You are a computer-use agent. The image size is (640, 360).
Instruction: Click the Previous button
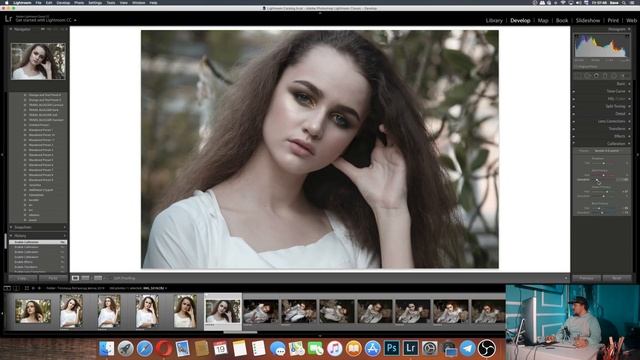587,278
